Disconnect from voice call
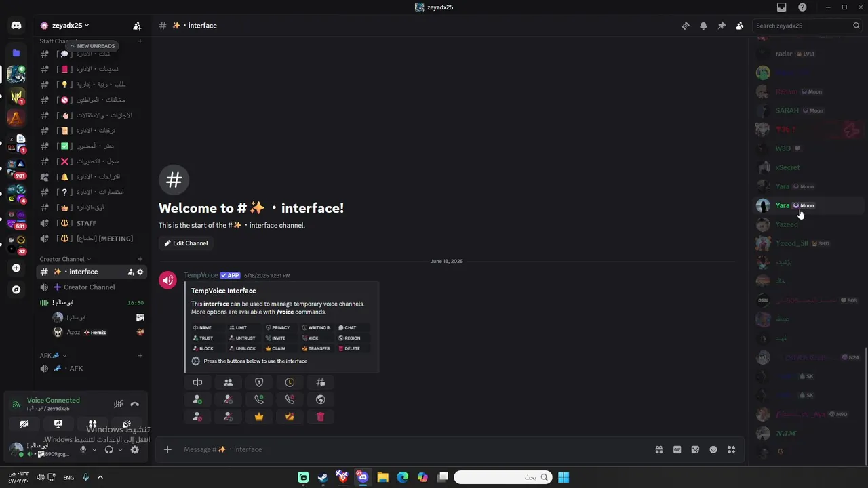This screenshot has height=488, width=868. [x=135, y=404]
